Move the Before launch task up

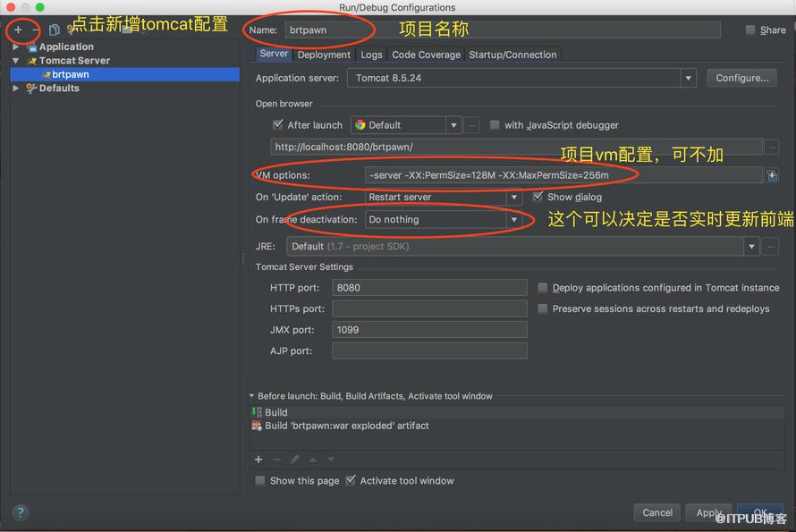[313, 460]
